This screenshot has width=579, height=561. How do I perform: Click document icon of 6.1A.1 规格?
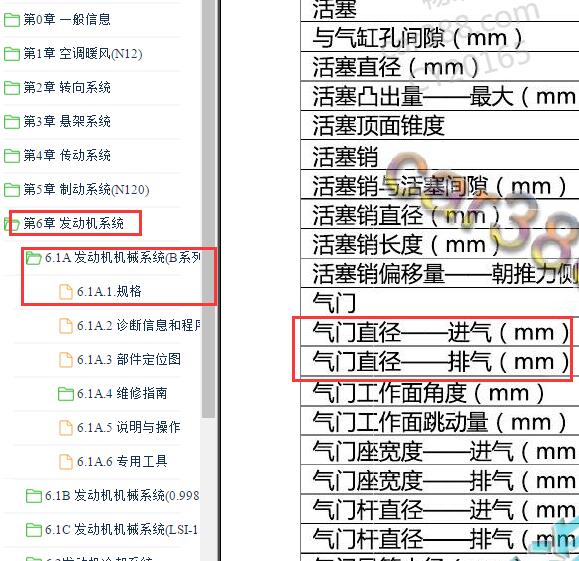point(66,291)
